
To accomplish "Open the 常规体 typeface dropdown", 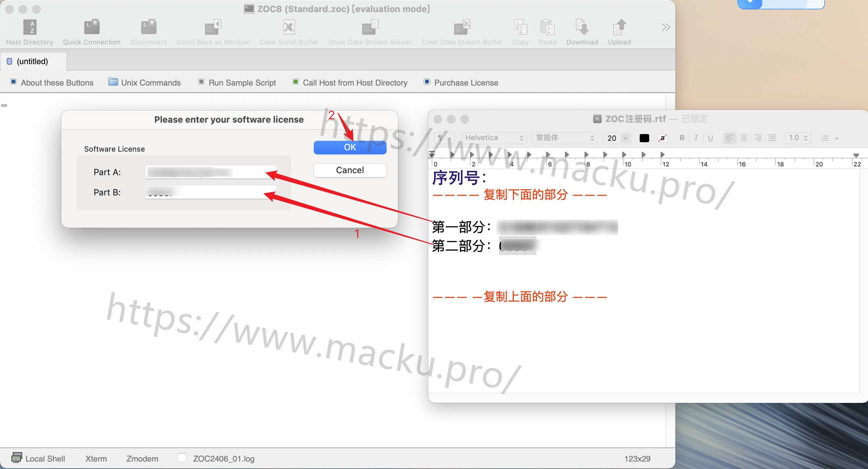I will pyautogui.click(x=564, y=138).
